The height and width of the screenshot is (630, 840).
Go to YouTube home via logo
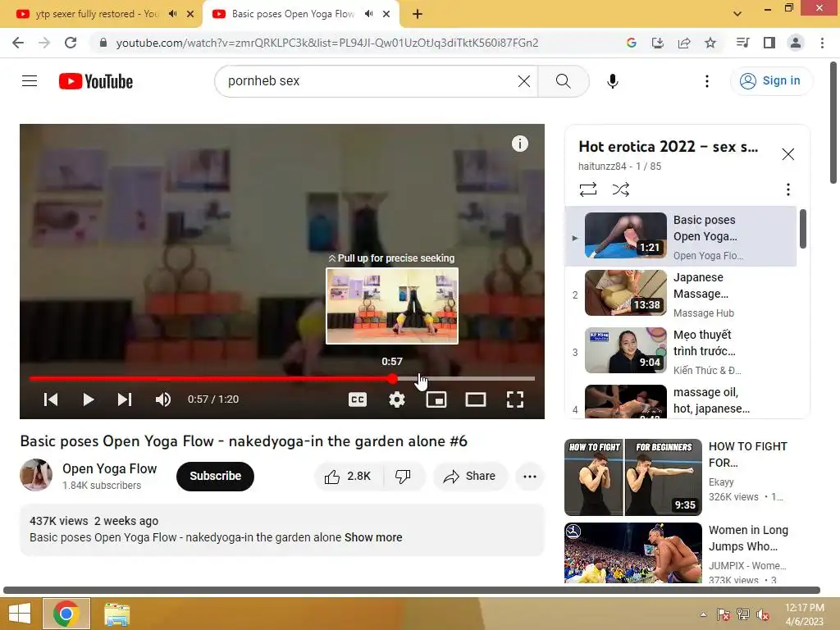coord(96,81)
